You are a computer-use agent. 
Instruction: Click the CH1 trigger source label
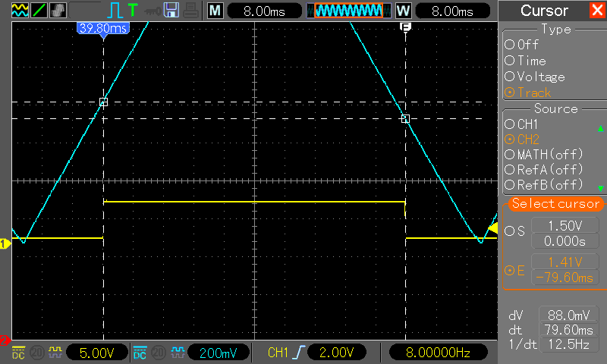278,353
